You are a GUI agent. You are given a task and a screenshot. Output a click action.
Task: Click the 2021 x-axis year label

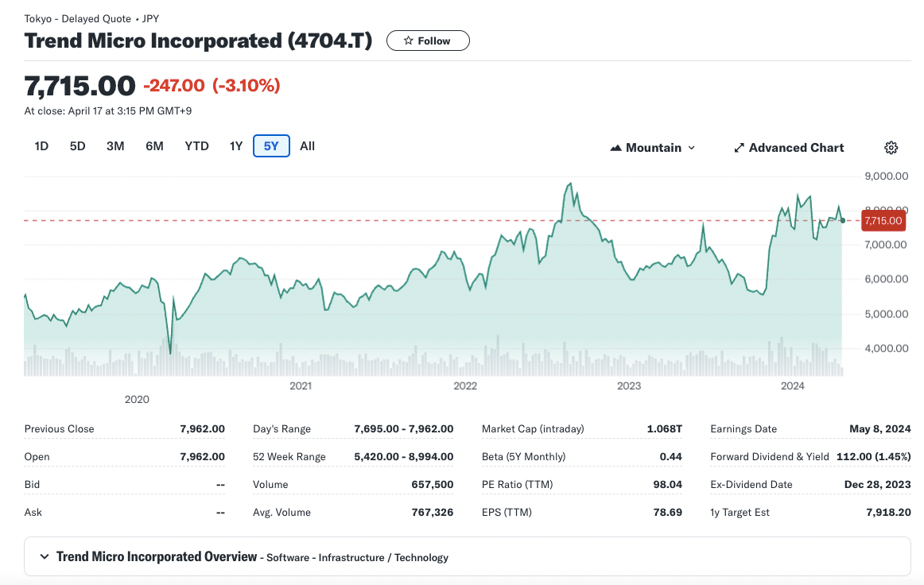(x=301, y=385)
